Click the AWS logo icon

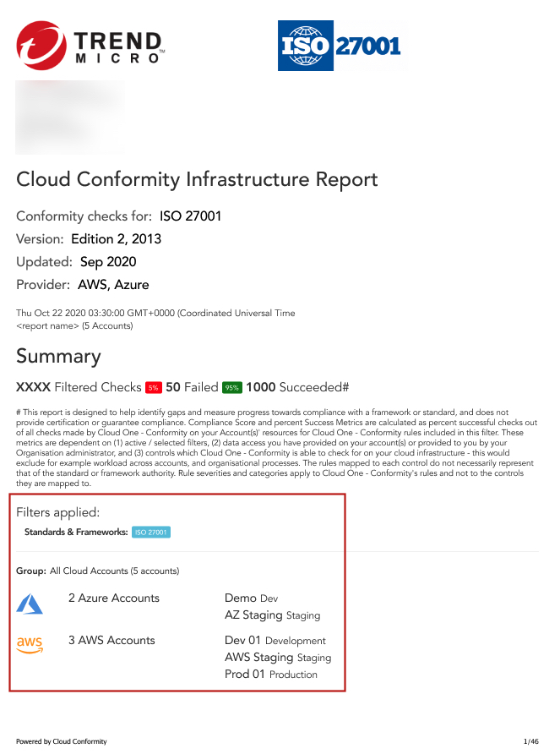pos(30,644)
